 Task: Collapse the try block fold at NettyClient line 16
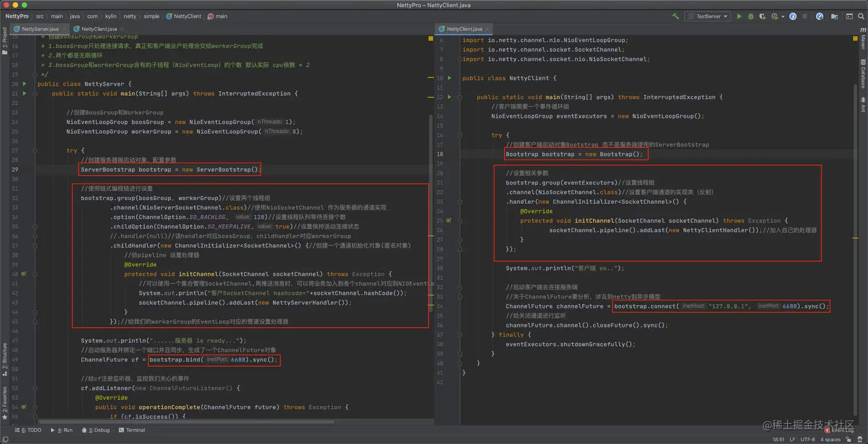(460, 135)
